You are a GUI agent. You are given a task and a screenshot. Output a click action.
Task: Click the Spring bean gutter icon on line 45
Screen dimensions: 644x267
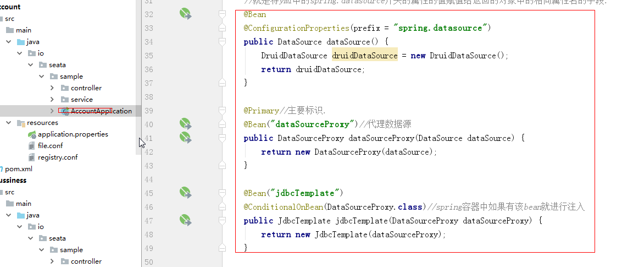[x=185, y=192]
